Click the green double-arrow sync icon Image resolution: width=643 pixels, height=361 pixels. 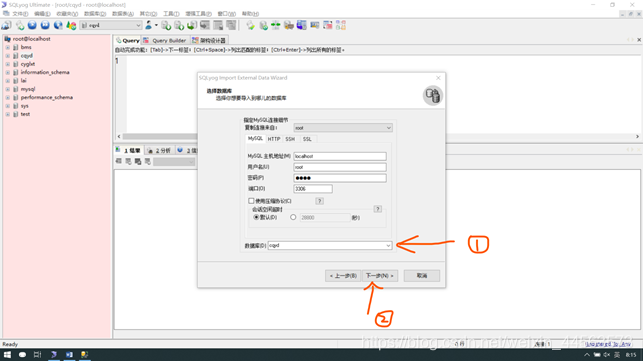point(276,25)
